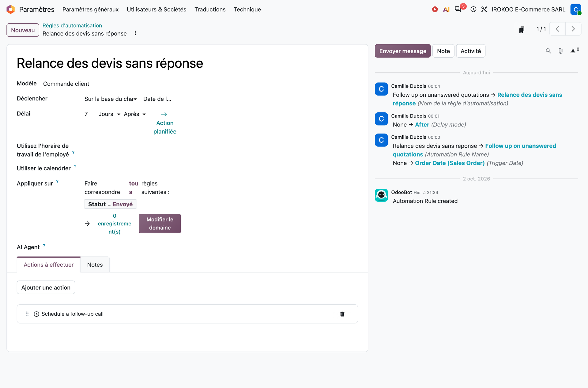Click the bookmark icon near the pager

522,29
